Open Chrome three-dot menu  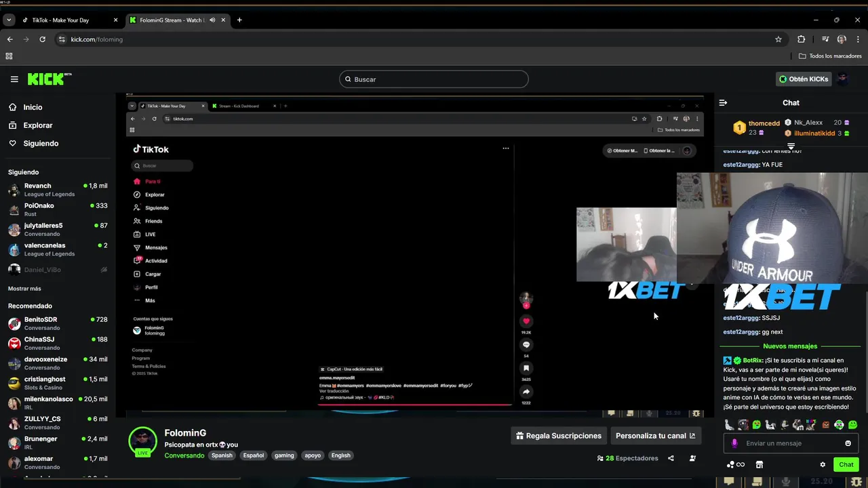tap(857, 39)
